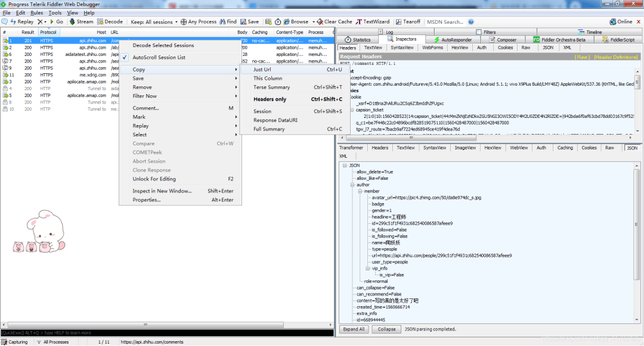
Task: Click the Go resume button
Action: pos(56,21)
